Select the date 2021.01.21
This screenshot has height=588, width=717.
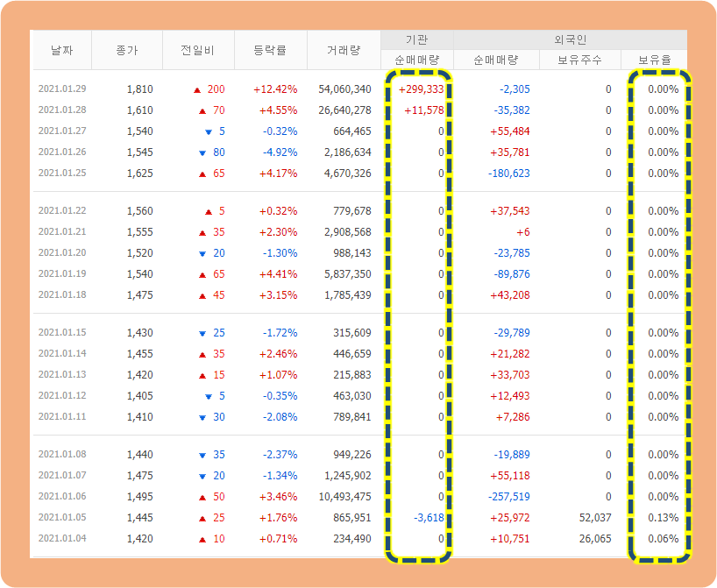[62, 231]
